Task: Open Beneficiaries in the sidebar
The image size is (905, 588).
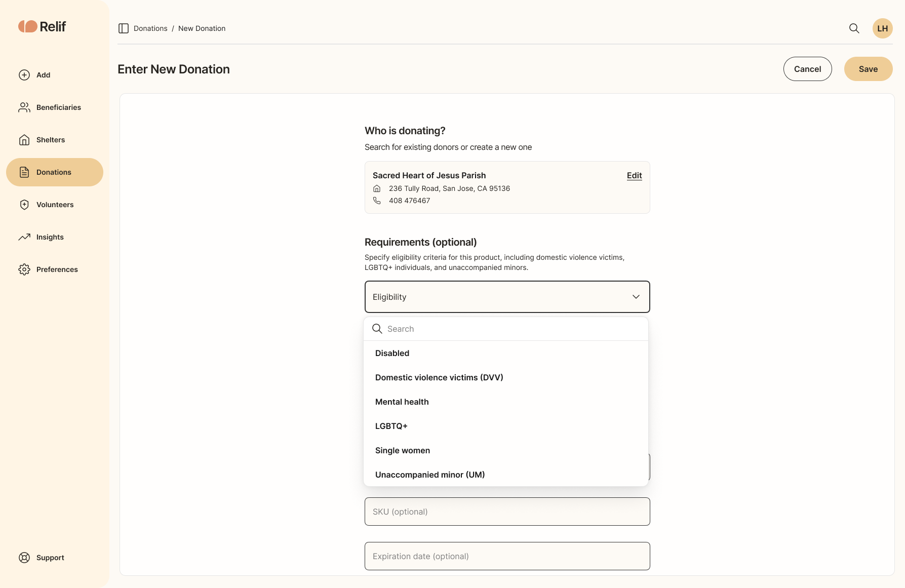Action: (59, 107)
